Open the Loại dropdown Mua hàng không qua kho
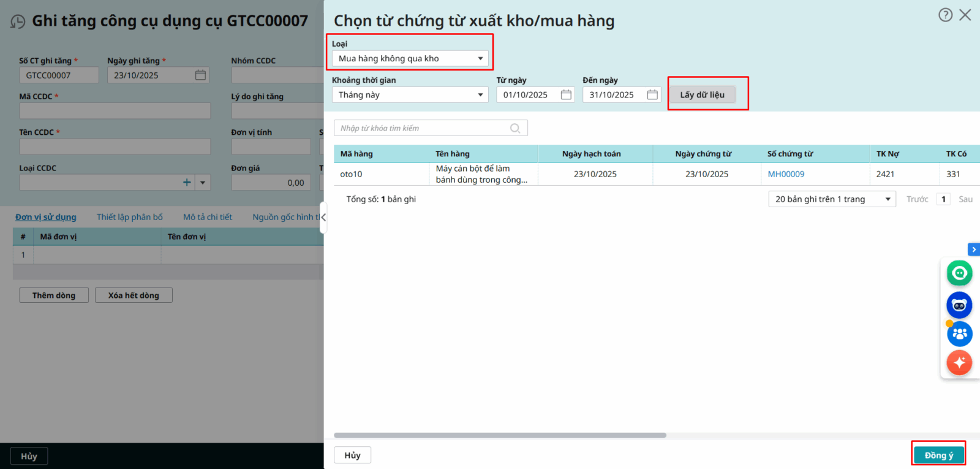980x469 pixels. [410, 58]
